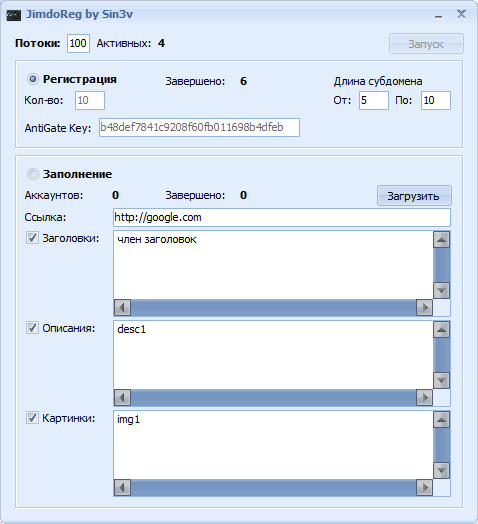478x524 pixels.
Task: Click down arrow of Заголовки text box scrollbar
Action: pos(441,290)
